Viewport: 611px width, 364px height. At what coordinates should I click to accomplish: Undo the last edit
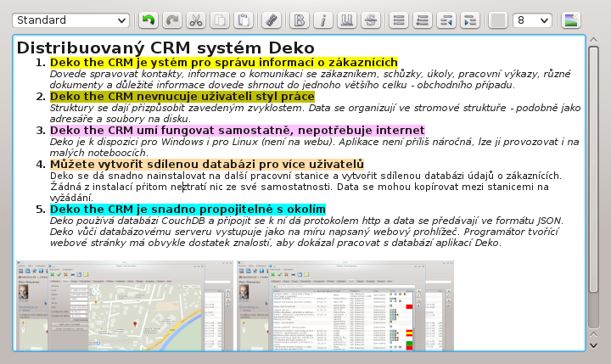[148, 20]
